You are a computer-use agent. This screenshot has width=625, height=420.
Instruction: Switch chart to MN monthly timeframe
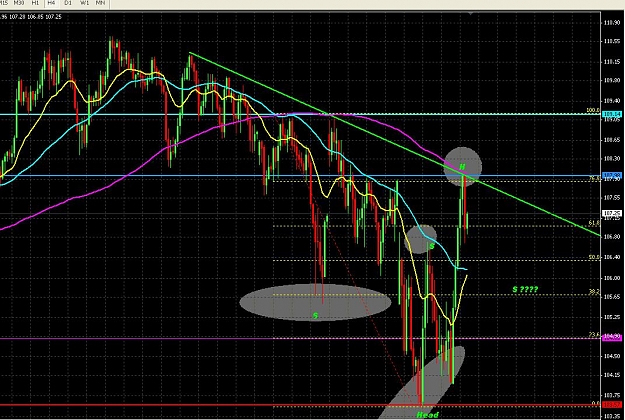click(x=100, y=3)
